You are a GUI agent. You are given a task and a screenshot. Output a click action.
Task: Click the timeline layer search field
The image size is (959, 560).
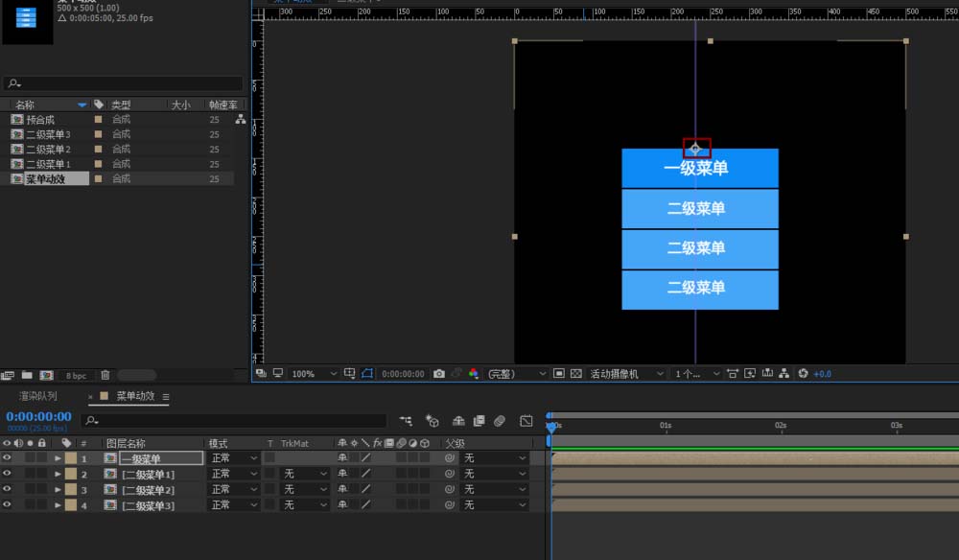point(234,421)
